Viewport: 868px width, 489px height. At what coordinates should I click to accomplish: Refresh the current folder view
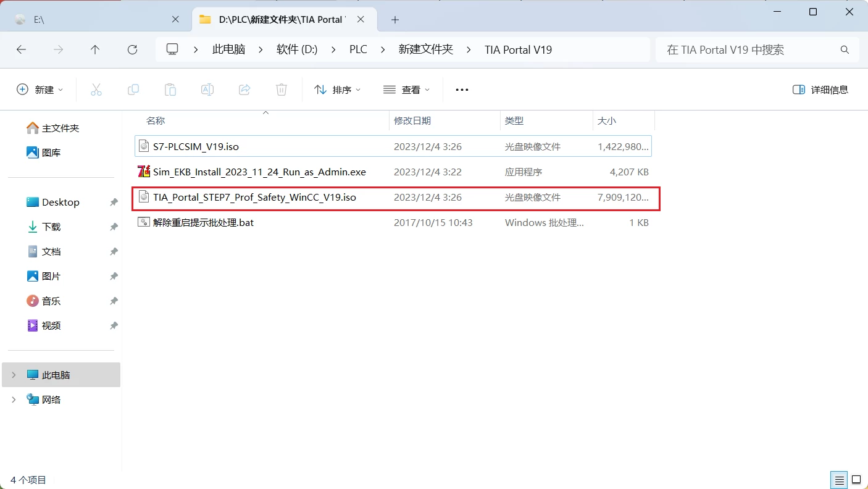tap(132, 50)
